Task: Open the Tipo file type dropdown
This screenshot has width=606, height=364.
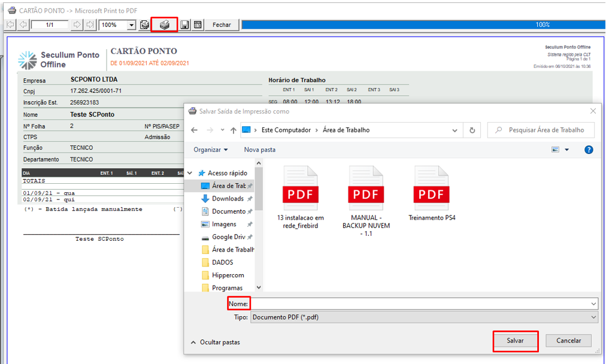Action: tap(593, 317)
